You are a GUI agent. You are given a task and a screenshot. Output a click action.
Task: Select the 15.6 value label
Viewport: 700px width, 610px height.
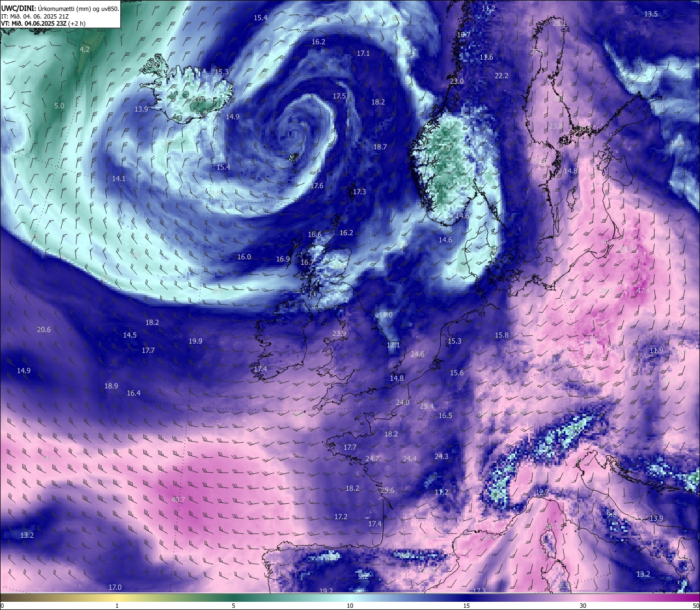(x=457, y=373)
